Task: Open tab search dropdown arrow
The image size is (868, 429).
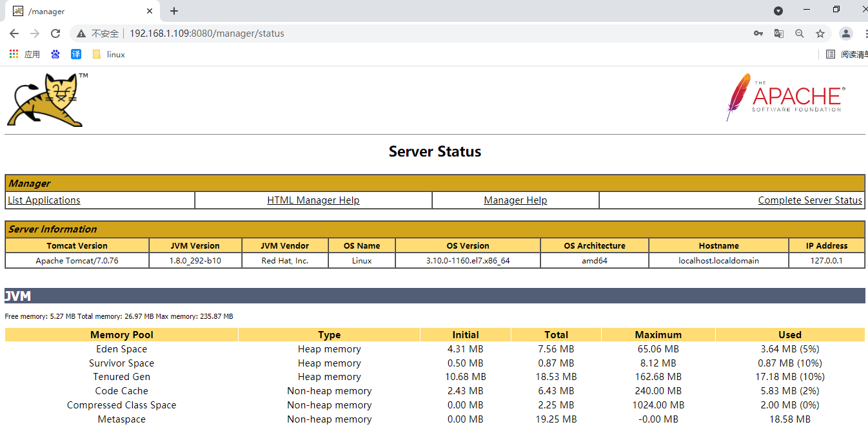Action: 778,11
